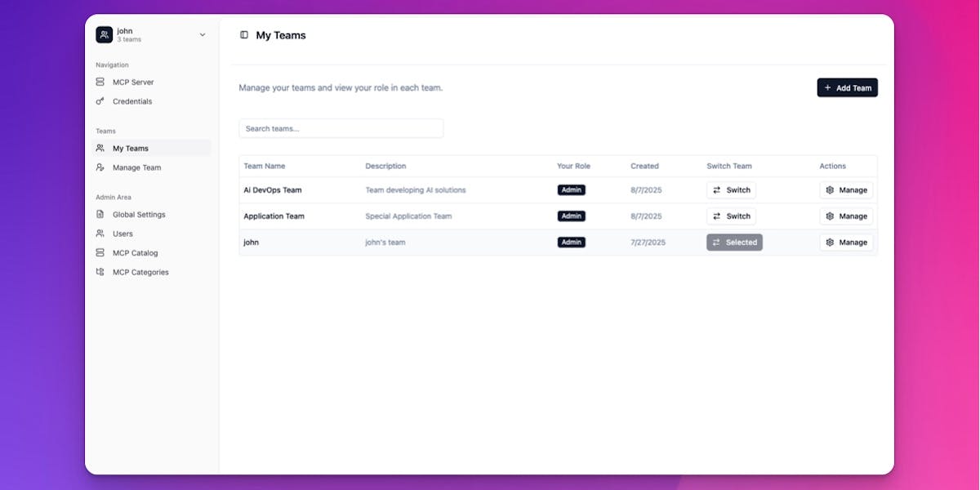This screenshot has height=490, width=980.
Task: Expand the john account chevron dropdown
Action: [202, 34]
